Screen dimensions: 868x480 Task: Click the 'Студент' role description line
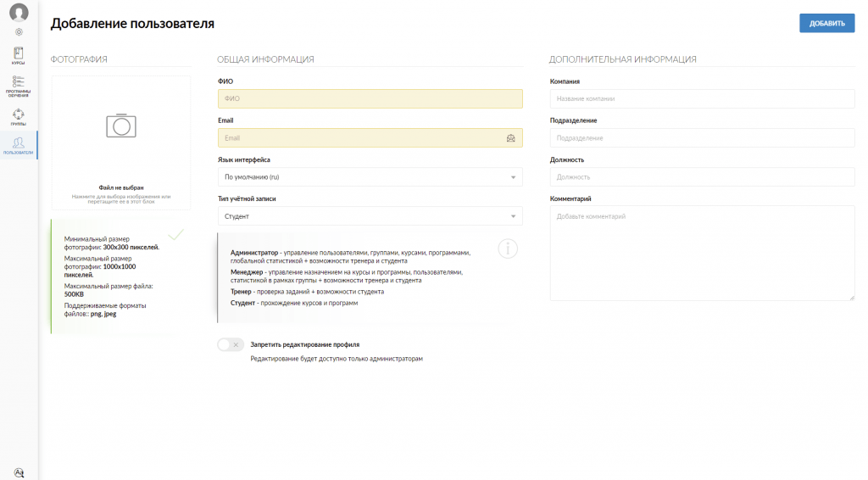[x=294, y=303]
